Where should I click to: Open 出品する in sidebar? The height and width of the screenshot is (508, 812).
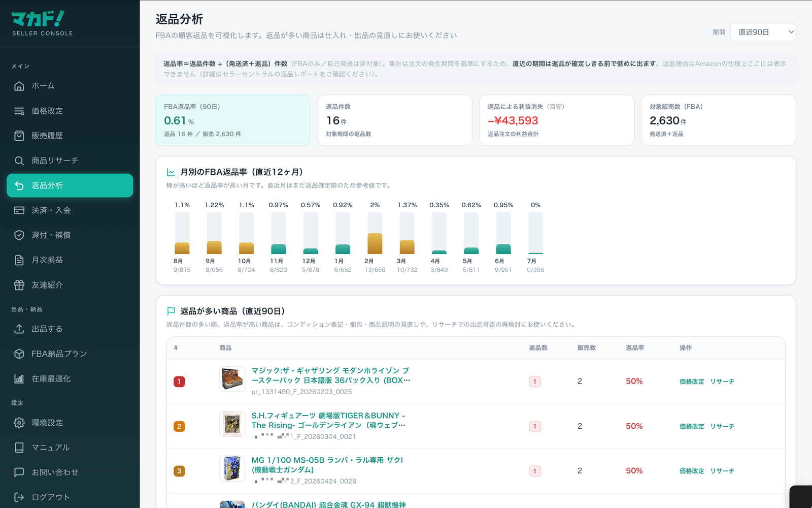70,329
